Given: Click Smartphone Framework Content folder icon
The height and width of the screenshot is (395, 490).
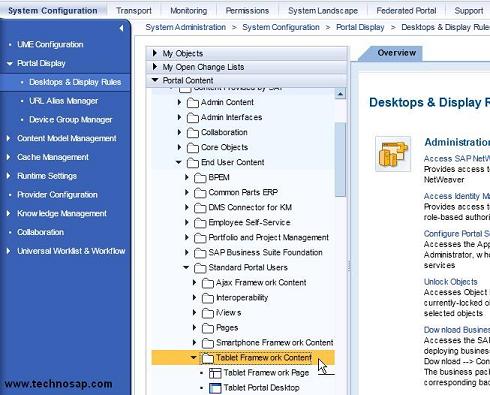Looking at the screenshot, I should click(x=208, y=343).
